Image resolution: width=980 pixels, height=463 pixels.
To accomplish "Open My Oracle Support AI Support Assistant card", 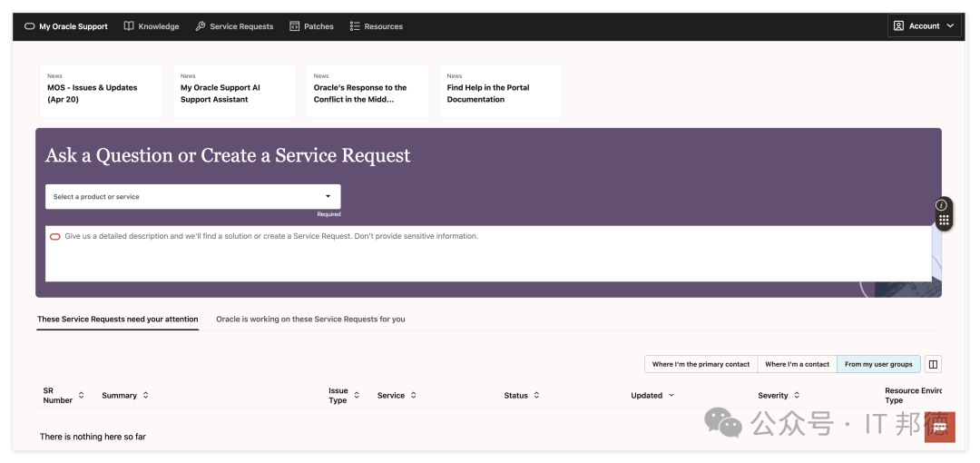I will click(x=234, y=91).
